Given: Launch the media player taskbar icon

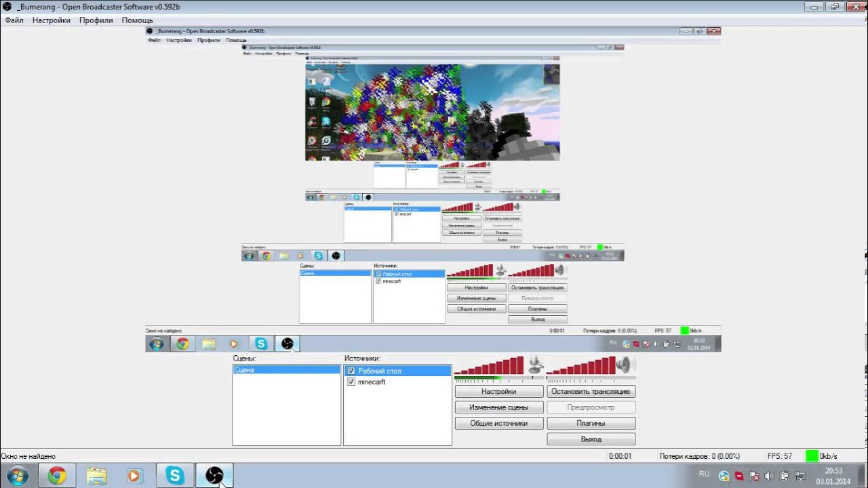Looking at the screenshot, I should coord(134,476).
